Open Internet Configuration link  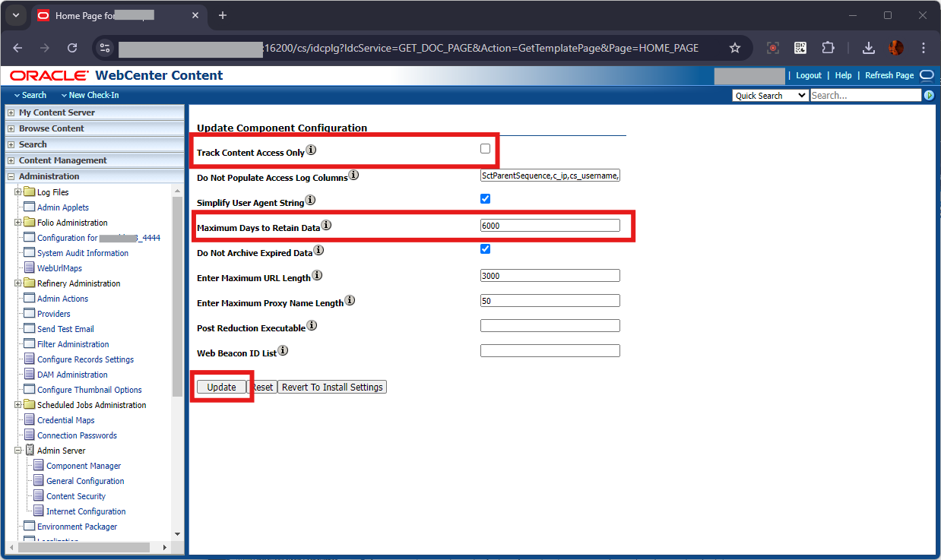click(x=86, y=511)
